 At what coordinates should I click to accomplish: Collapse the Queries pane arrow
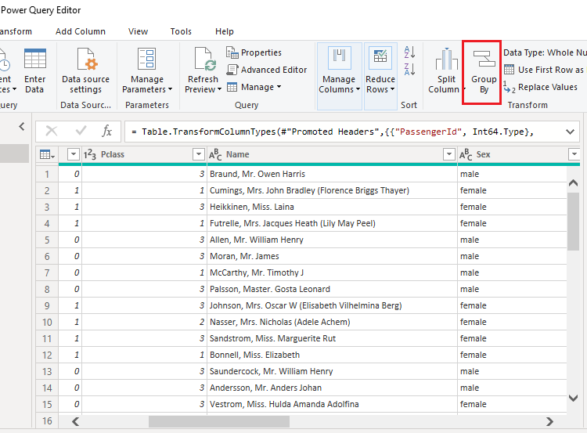[x=22, y=126]
